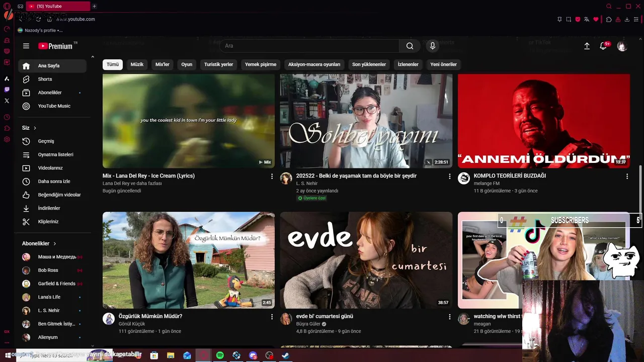Image resolution: width=644 pixels, height=362 pixels.
Task: Select the Turistik yerler chip
Action: coord(218,64)
